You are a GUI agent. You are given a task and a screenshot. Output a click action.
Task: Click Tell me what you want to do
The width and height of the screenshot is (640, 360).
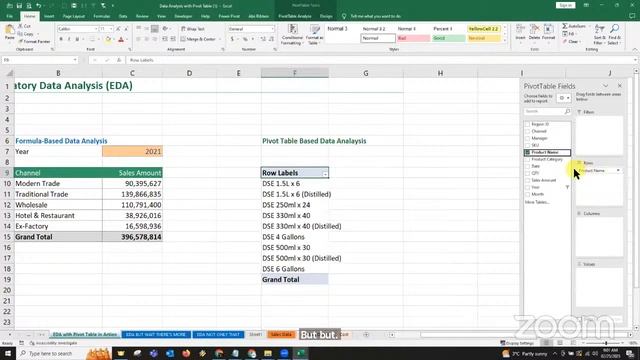[375, 16]
